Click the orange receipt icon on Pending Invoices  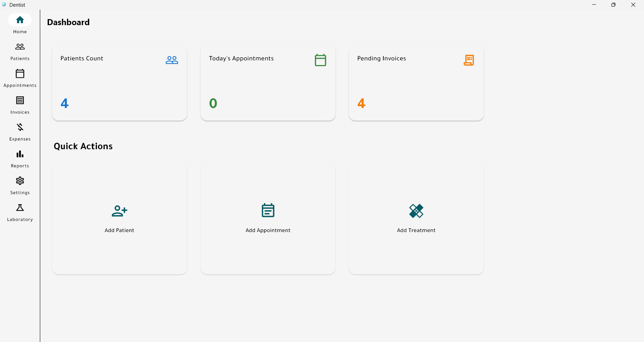pos(469,60)
